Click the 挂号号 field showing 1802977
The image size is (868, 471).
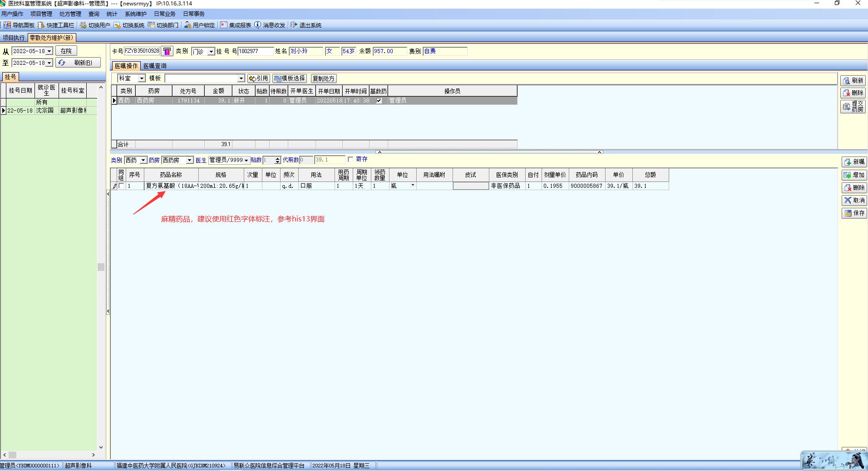256,51
